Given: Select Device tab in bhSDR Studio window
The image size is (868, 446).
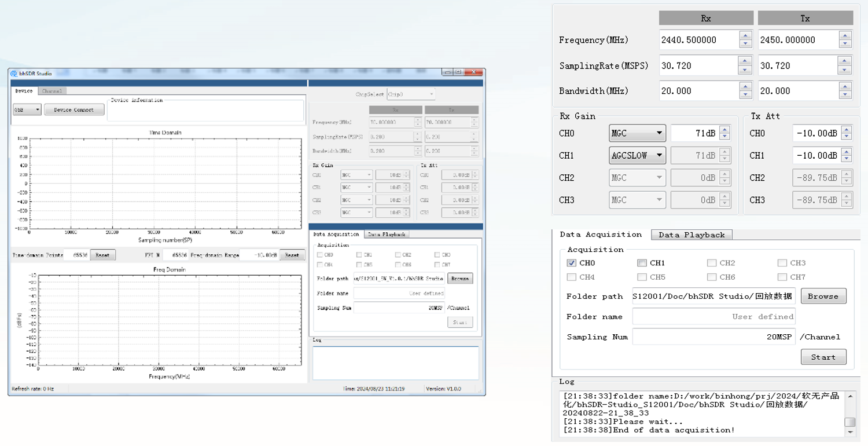Looking at the screenshot, I should tap(24, 91).
